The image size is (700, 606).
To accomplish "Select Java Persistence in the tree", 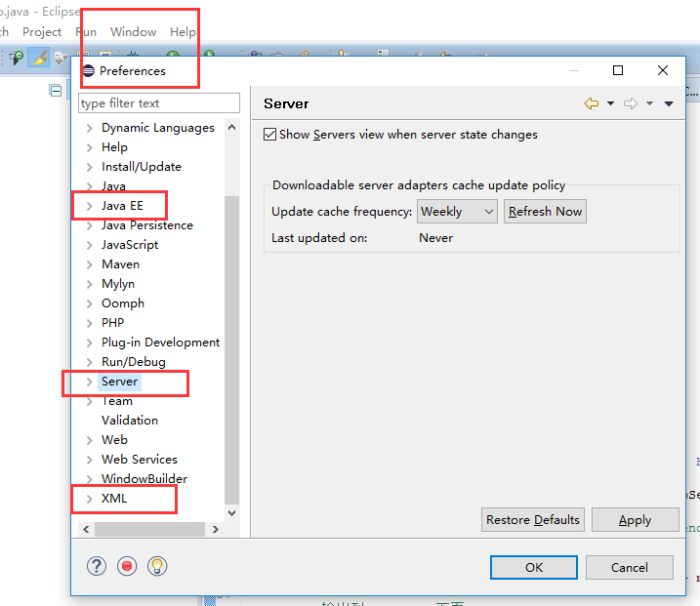I will click(x=146, y=225).
